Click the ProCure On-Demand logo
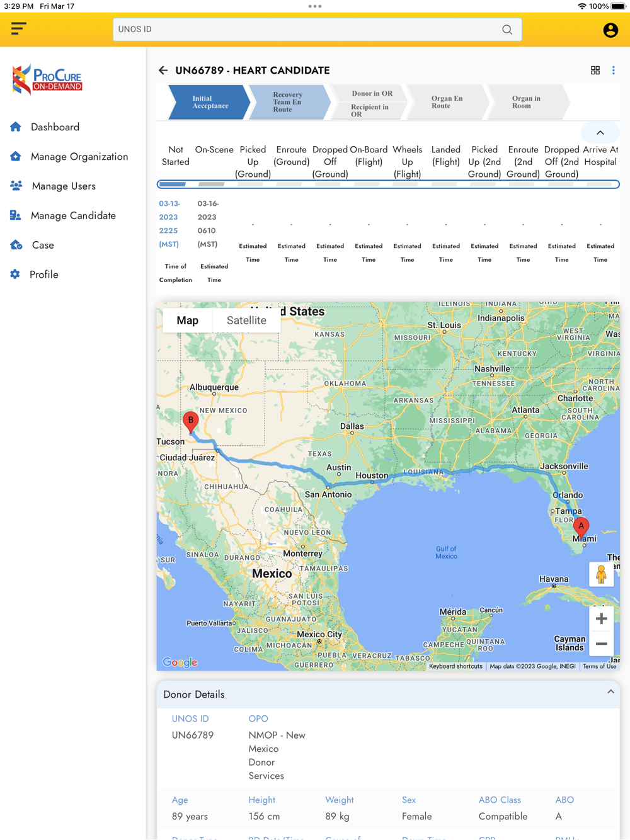The height and width of the screenshot is (840, 630). 47,80
